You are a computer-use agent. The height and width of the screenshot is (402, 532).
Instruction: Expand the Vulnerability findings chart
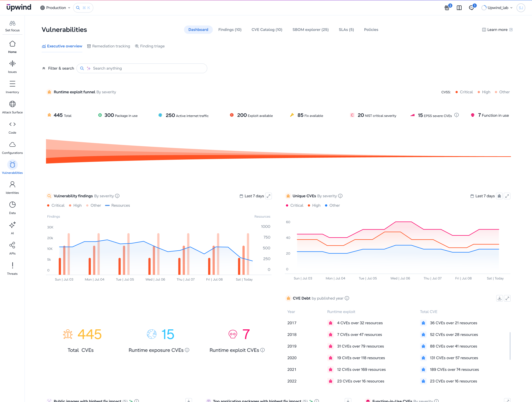[268, 196]
